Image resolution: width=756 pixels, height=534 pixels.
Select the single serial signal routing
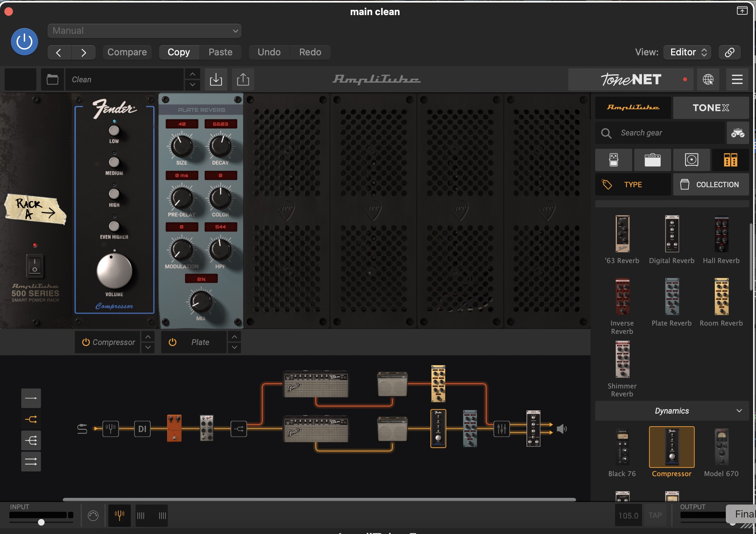(31, 398)
